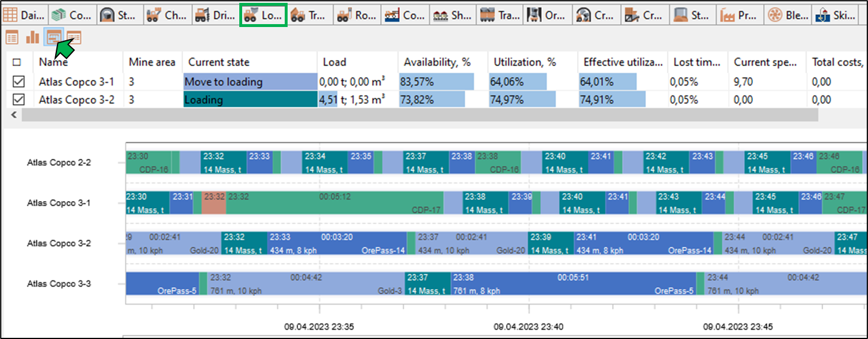Click the red 23:32 segment in Atlas Copco 3-1 row

click(214, 203)
